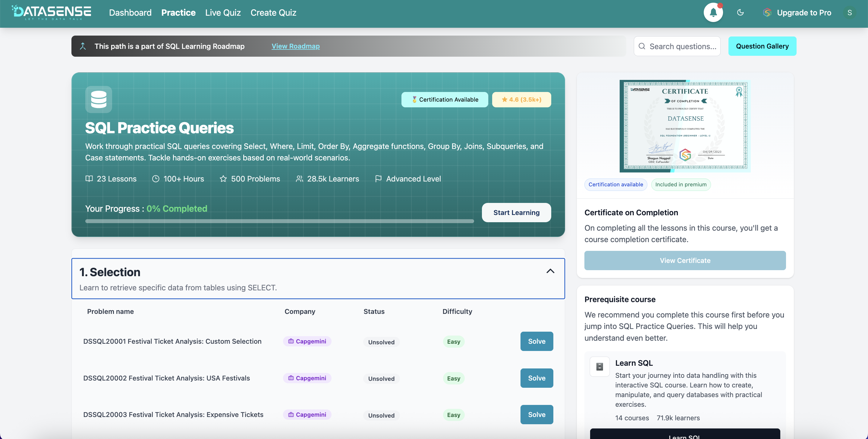The image size is (868, 439).
Task: Click the roadmap path icon in banner
Action: click(83, 46)
